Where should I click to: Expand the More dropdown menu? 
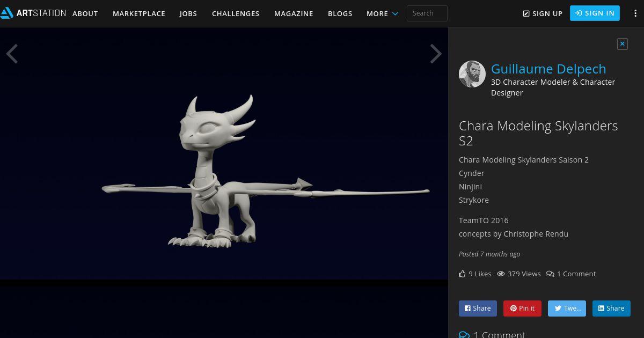pos(382,13)
